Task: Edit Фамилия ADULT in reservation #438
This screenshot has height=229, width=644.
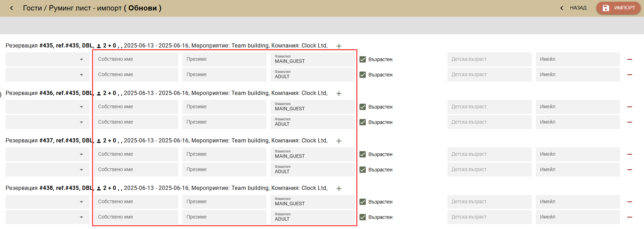Action: 312,217
